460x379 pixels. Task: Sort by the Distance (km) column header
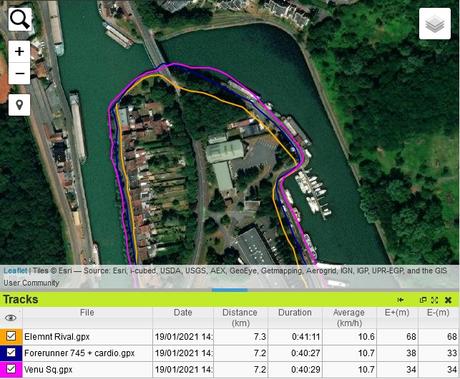point(240,318)
